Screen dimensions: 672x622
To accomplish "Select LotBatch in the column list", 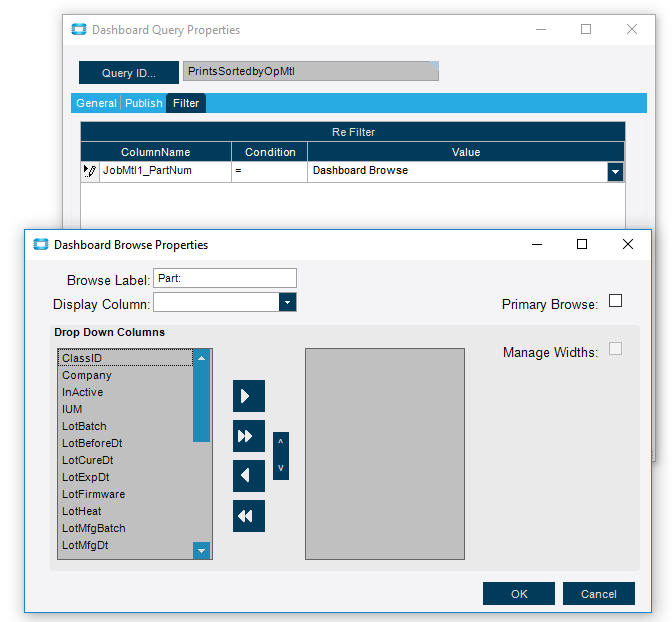I will [x=125, y=426].
